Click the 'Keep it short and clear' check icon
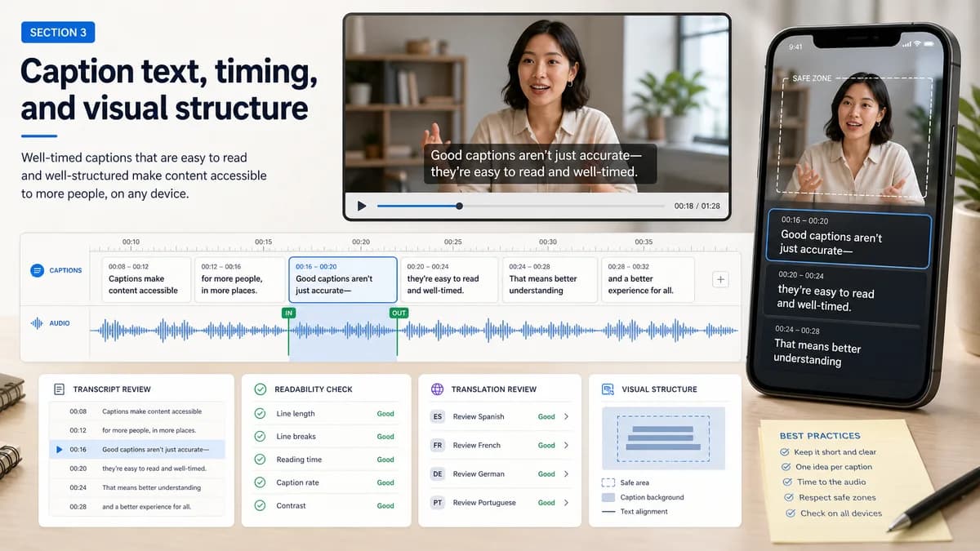The height and width of the screenshot is (551, 980). click(x=785, y=451)
